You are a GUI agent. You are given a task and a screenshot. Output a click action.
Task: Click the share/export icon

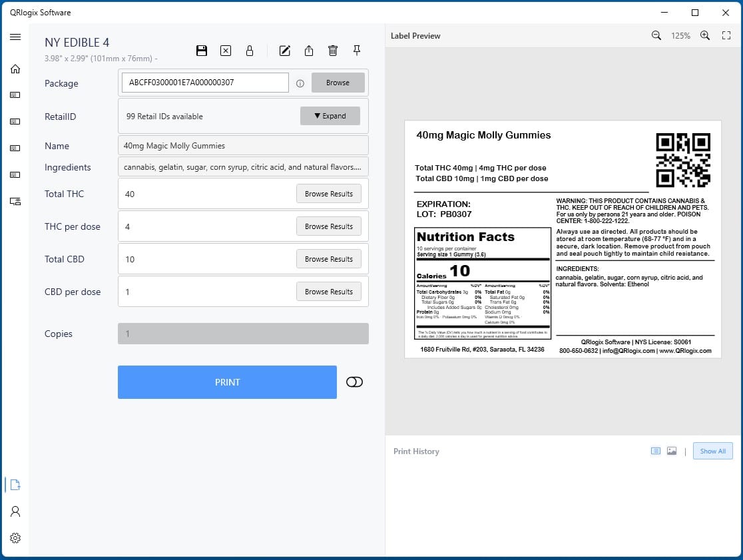click(x=309, y=51)
